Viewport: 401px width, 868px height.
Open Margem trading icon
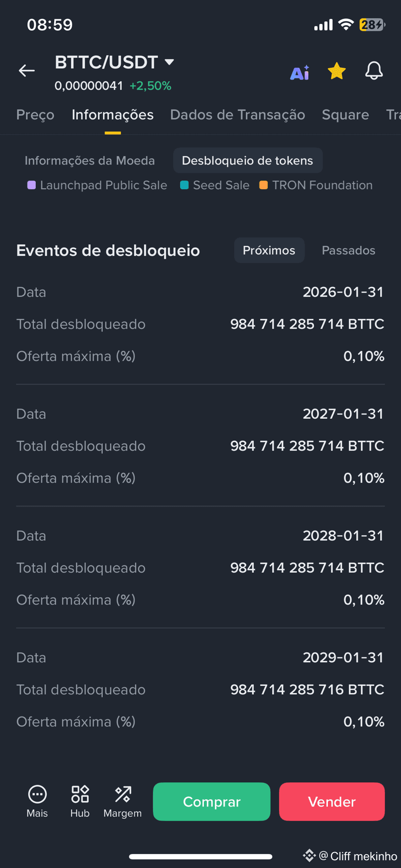click(x=123, y=794)
